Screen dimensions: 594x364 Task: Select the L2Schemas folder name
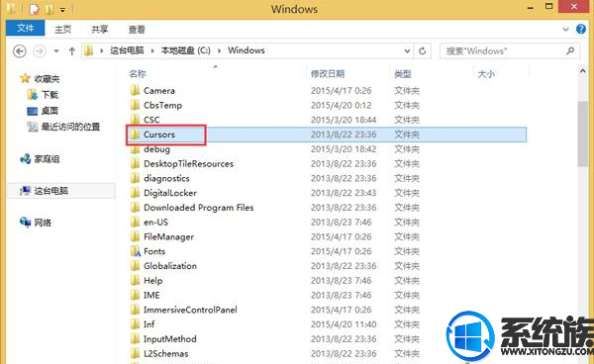pos(166,354)
